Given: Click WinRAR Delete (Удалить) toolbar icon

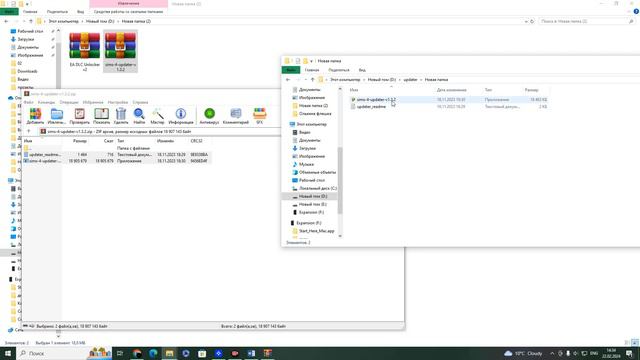Looking at the screenshot, I should click(121, 116).
